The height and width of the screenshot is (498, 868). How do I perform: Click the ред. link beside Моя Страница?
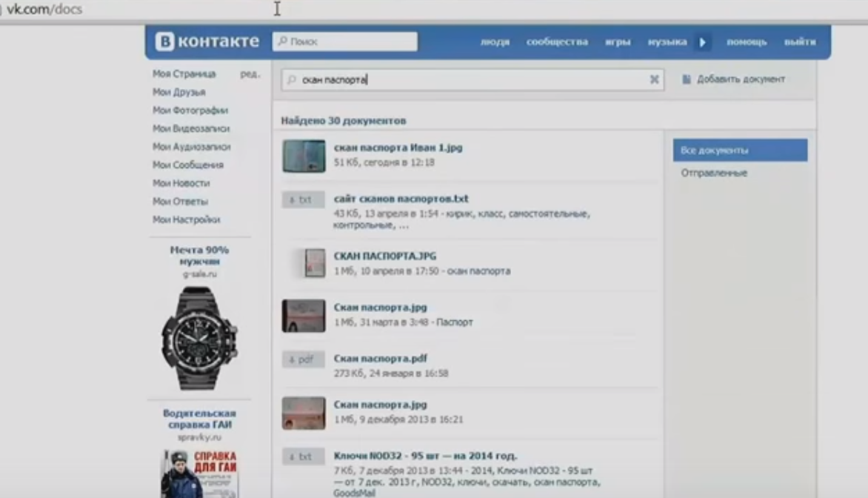point(250,73)
